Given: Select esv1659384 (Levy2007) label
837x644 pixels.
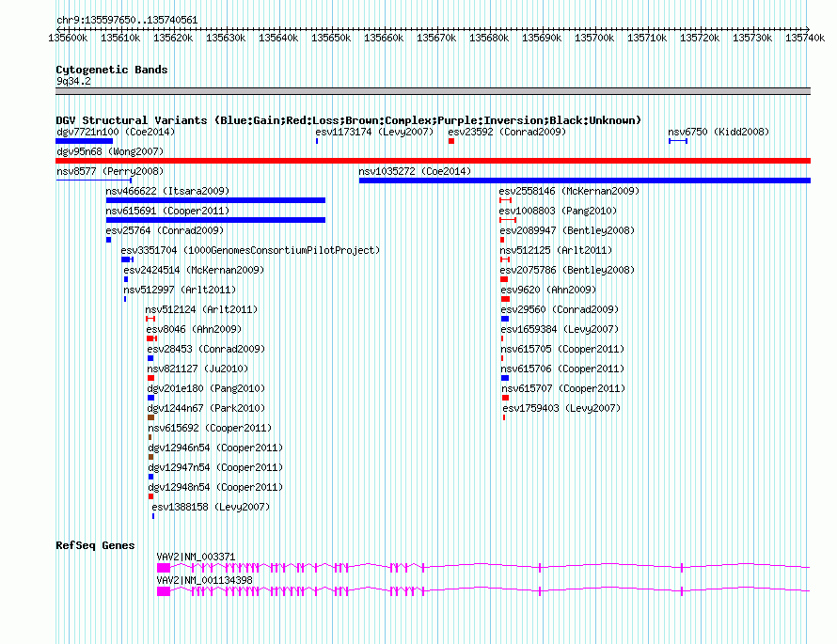Looking at the screenshot, I should coord(560,329).
